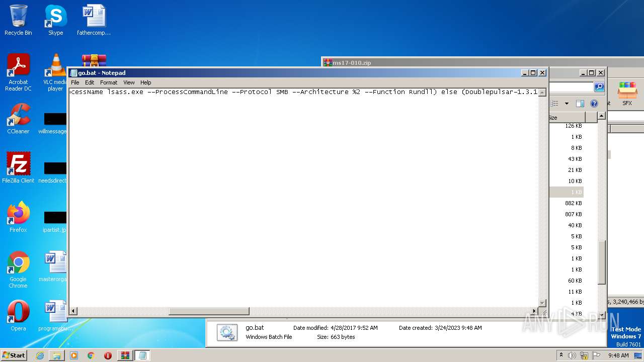Open Acrobat Reader DC shortcut
Image resolution: width=644 pixels, height=362 pixels.
[x=18, y=72]
